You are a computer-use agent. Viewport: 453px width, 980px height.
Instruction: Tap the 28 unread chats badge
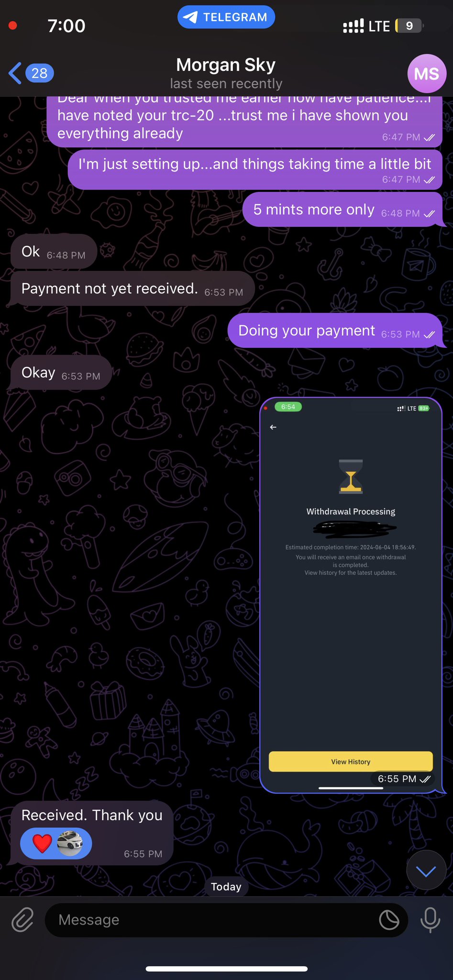(39, 73)
